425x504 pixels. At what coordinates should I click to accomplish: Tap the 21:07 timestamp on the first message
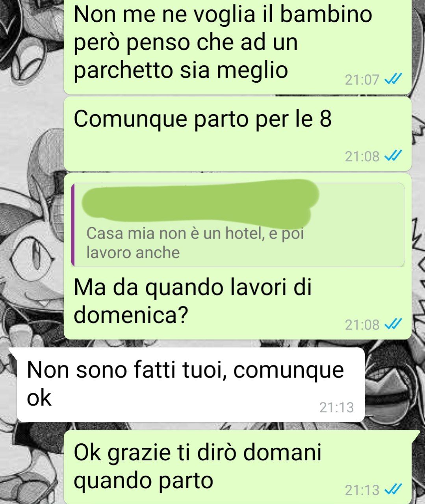(x=362, y=80)
